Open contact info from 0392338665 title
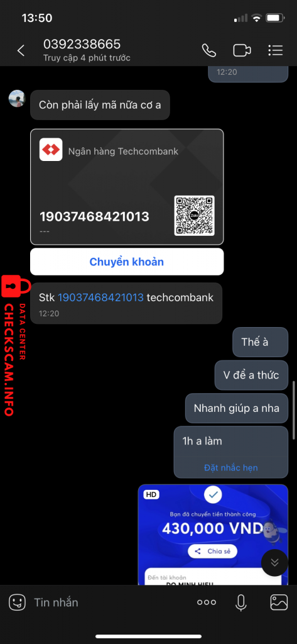 (x=82, y=44)
